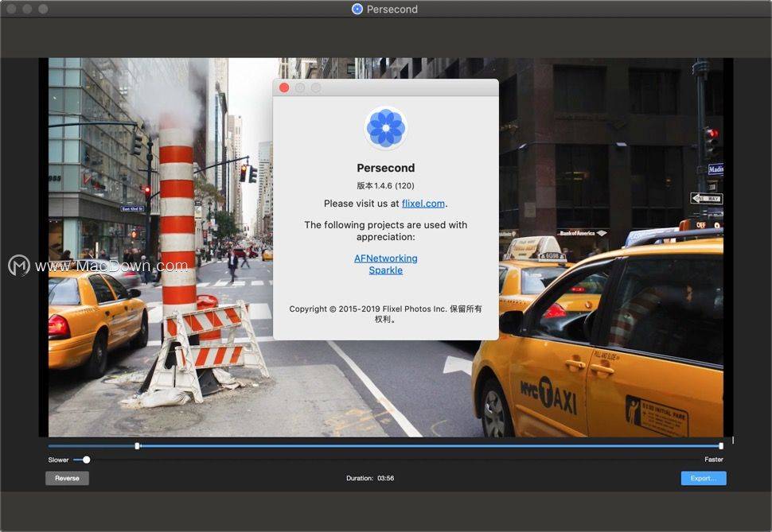Open the flixel.com link
The height and width of the screenshot is (532, 772).
423,204
